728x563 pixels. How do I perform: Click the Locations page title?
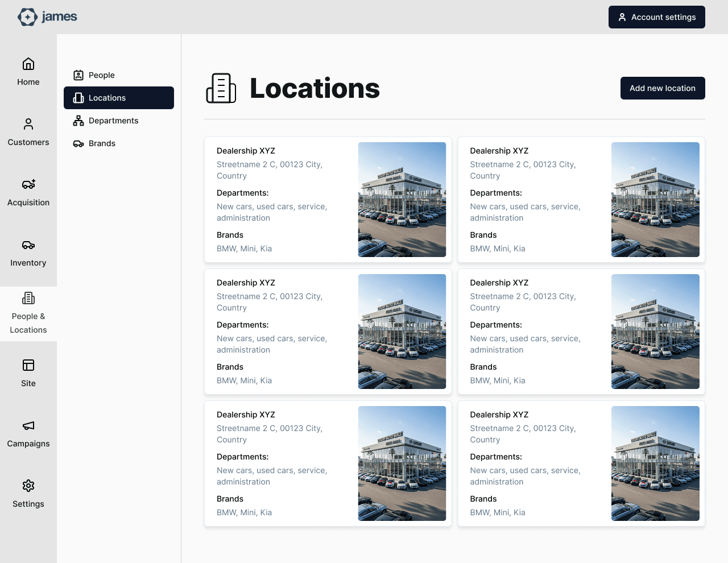point(315,88)
